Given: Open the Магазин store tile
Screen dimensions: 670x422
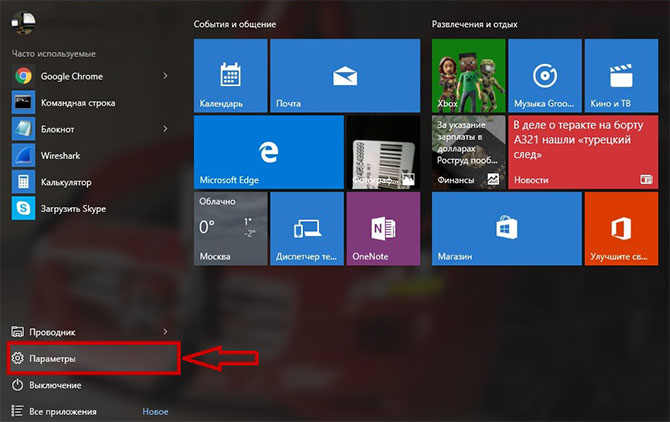Looking at the screenshot, I should pos(507,229).
